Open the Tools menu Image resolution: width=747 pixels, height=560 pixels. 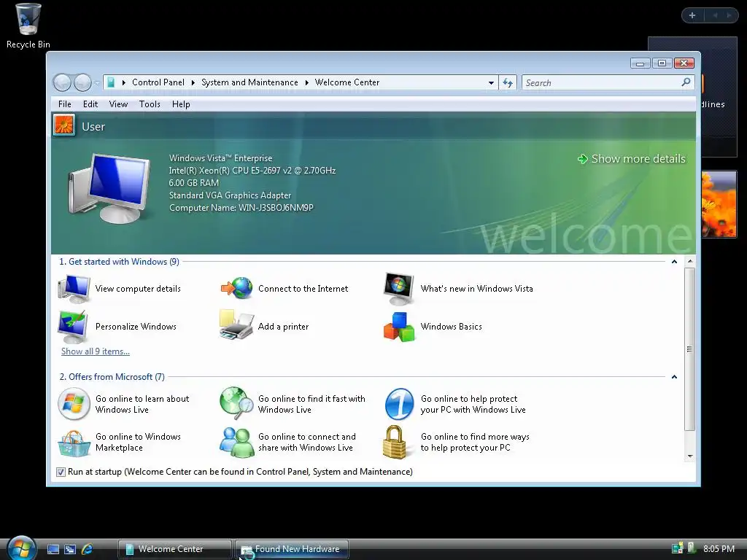[150, 104]
